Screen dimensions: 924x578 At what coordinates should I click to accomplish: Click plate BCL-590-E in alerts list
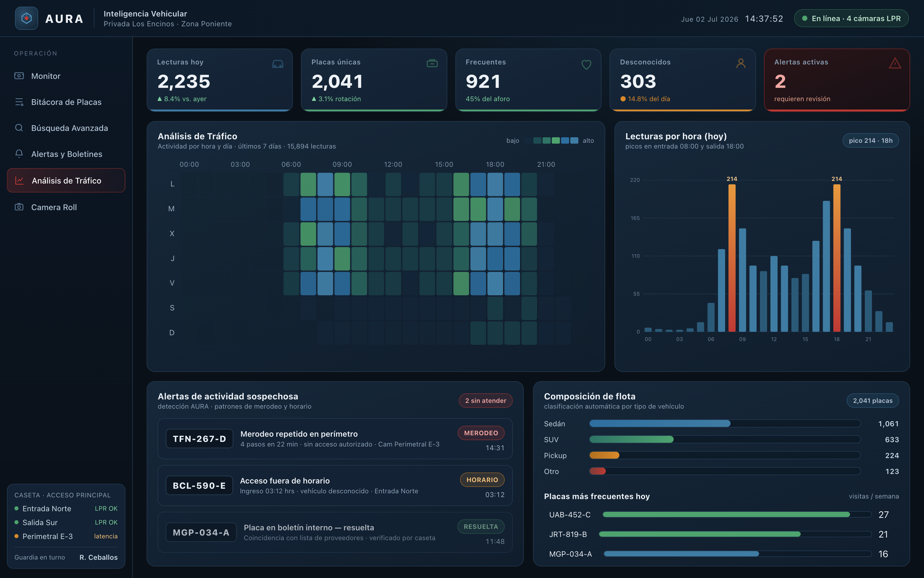click(199, 485)
